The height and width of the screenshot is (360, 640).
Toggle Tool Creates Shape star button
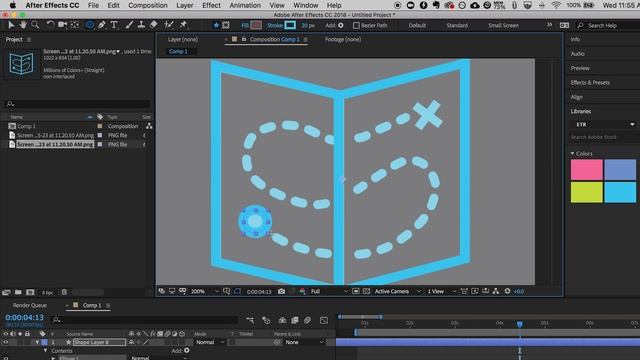[216, 25]
